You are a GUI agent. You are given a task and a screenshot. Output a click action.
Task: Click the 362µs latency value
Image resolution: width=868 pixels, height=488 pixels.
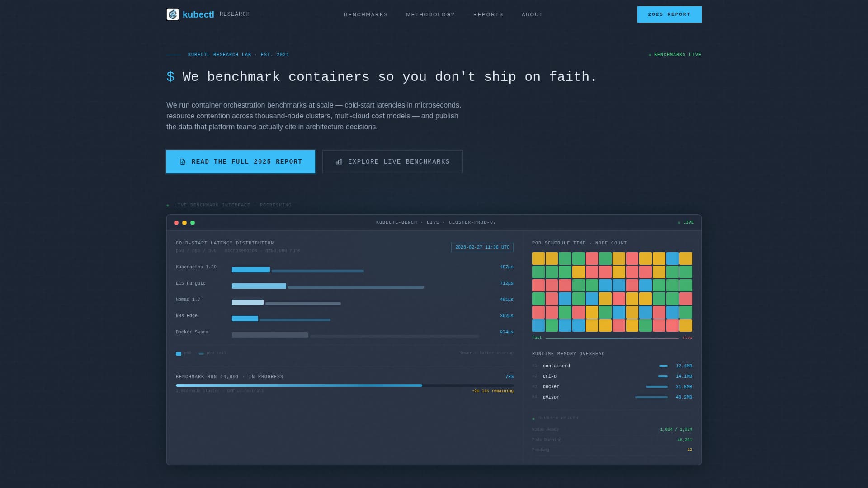click(x=507, y=316)
